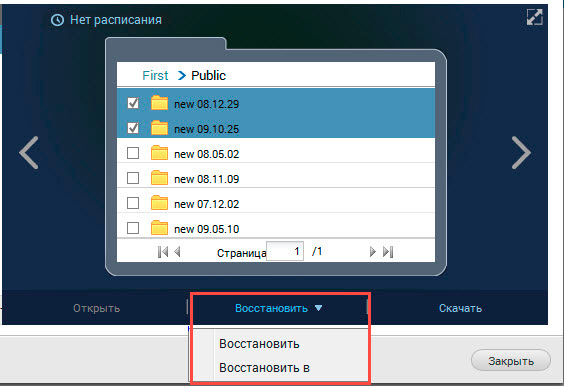Click folder icon of new 08.05.02
This screenshot has width=564, height=386.
159,153
